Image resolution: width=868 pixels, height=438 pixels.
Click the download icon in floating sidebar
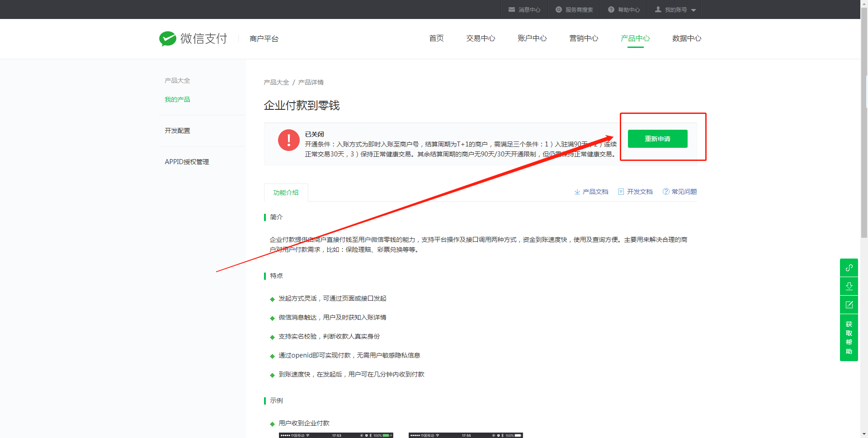point(849,286)
